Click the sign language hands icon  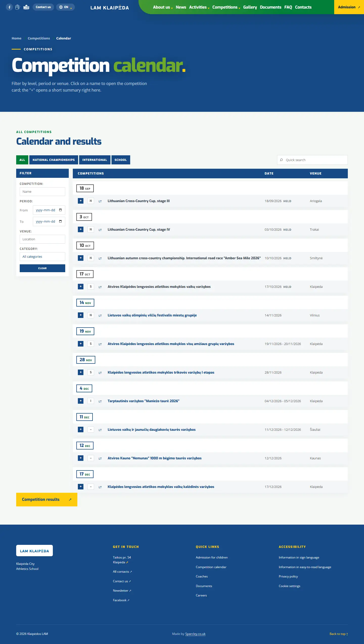tap(17, 7)
